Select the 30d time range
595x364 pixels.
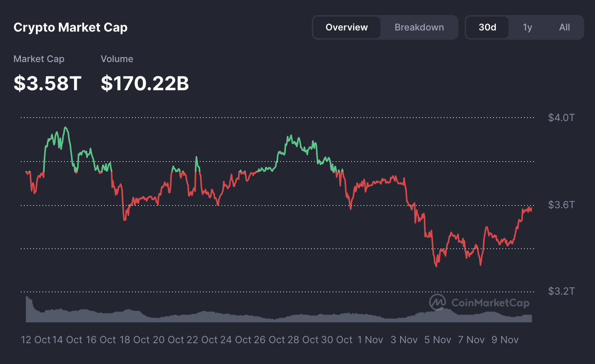click(487, 27)
